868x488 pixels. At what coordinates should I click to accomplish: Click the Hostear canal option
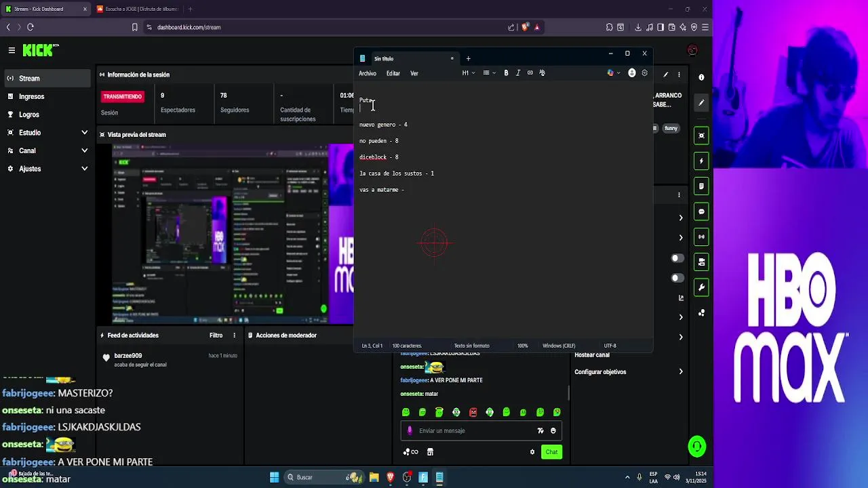click(592, 355)
